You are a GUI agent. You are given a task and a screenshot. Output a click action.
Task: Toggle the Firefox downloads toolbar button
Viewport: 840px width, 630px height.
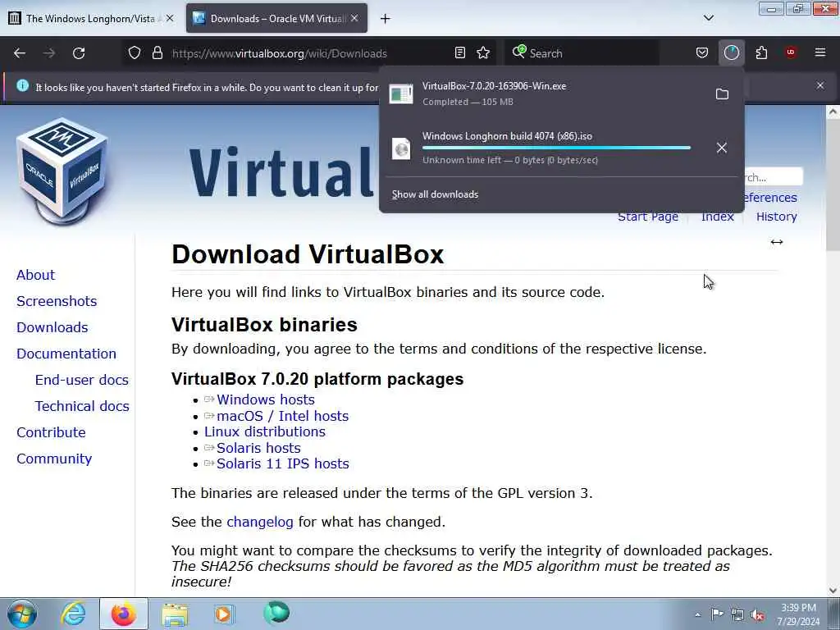[x=731, y=53]
